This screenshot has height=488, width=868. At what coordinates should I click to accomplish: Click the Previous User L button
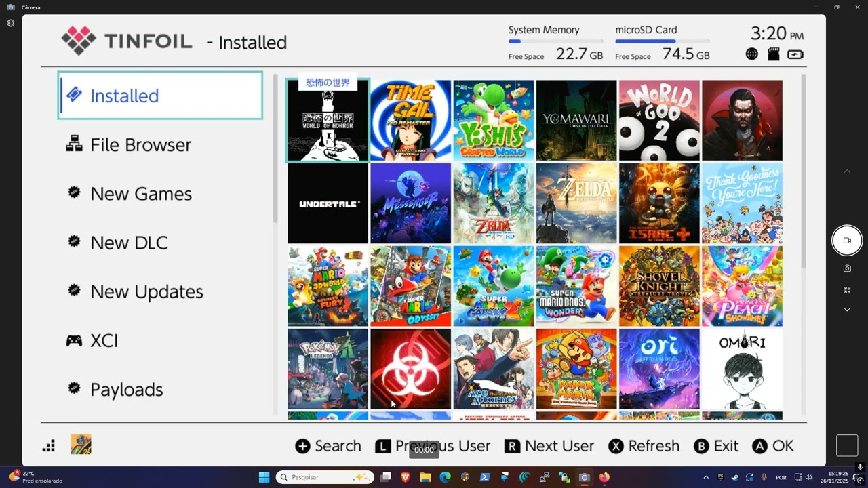tap(433, 446)
